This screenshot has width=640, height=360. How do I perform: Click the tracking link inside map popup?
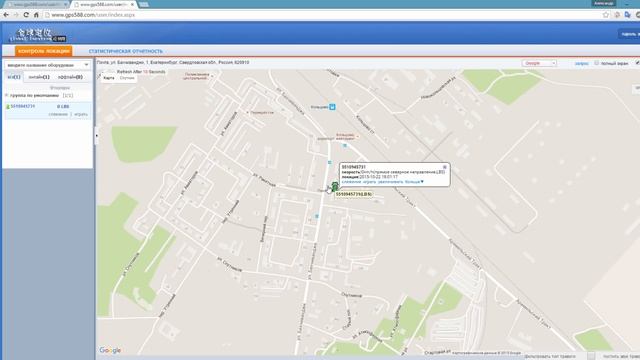tap(351, 182)
